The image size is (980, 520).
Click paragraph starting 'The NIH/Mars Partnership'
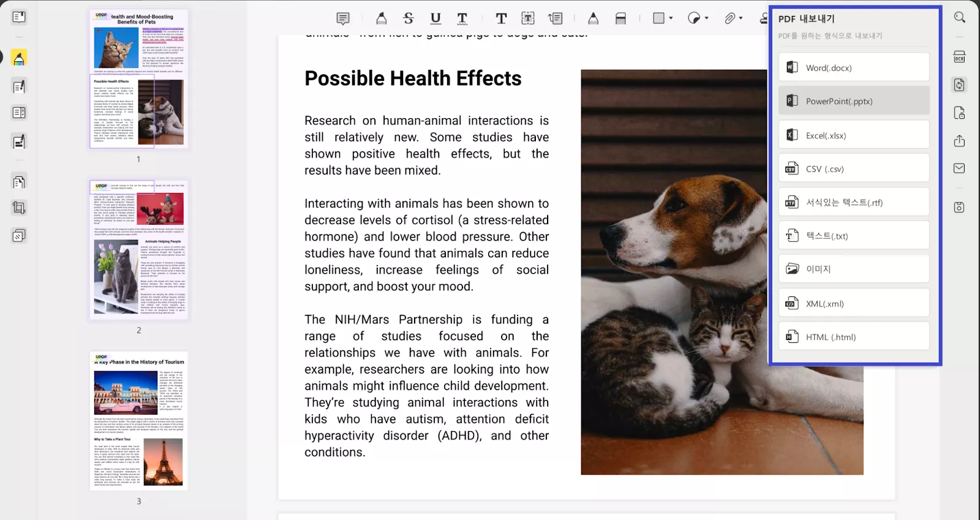point(426,386)
